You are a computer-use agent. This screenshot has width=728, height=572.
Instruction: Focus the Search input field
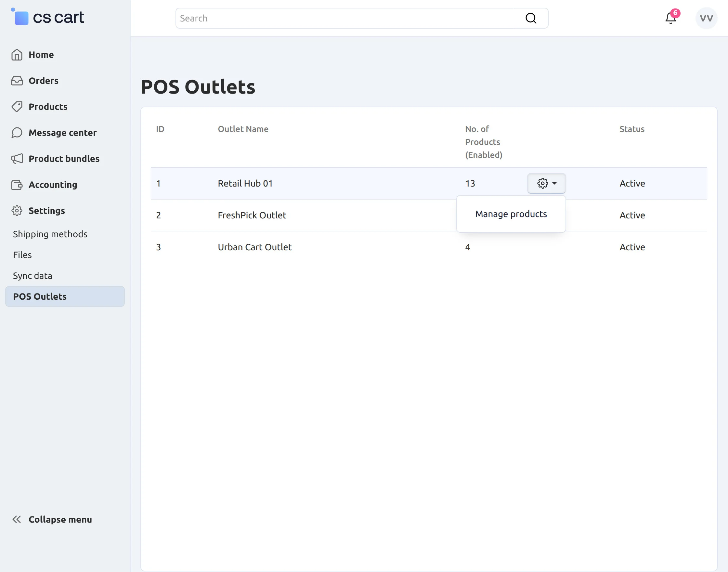pyautogui.click(x=345, y=18)
